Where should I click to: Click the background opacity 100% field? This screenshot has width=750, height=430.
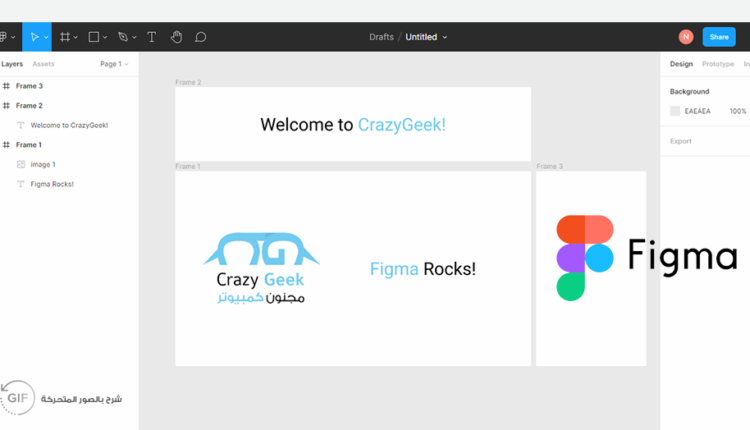click(737, 111)
